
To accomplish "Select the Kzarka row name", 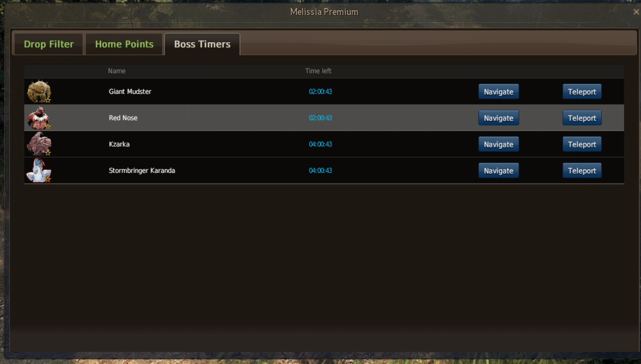I will click(119, 144).
